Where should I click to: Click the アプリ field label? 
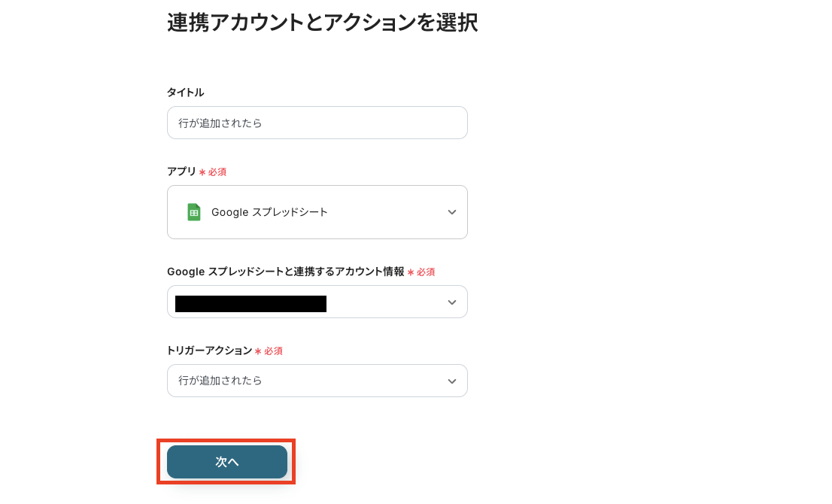[x=181, y=172]
